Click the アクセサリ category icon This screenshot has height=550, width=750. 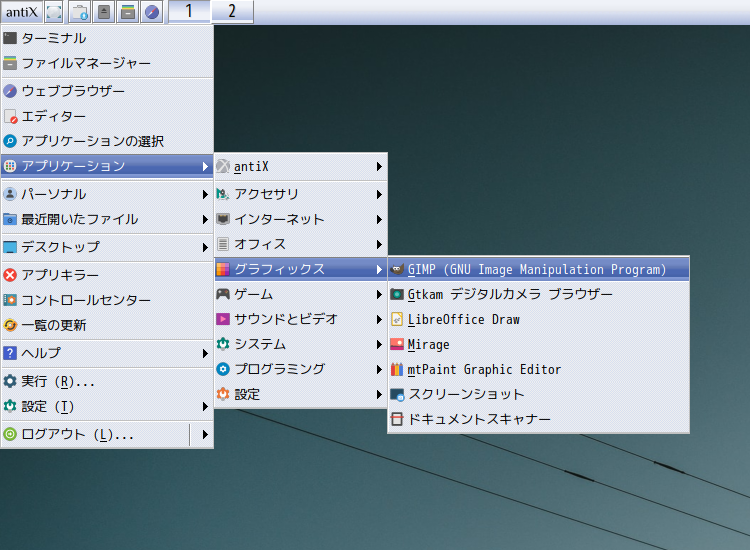pyautogui.click(x=223, y=194)
